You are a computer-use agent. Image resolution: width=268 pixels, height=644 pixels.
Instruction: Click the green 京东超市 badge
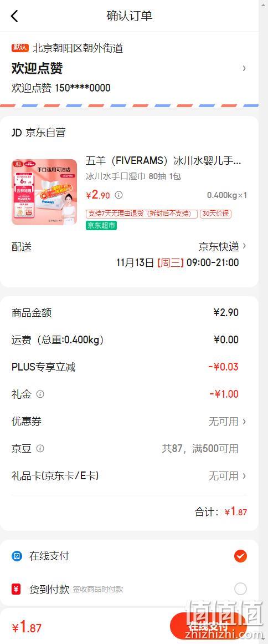tap(101, 225)
